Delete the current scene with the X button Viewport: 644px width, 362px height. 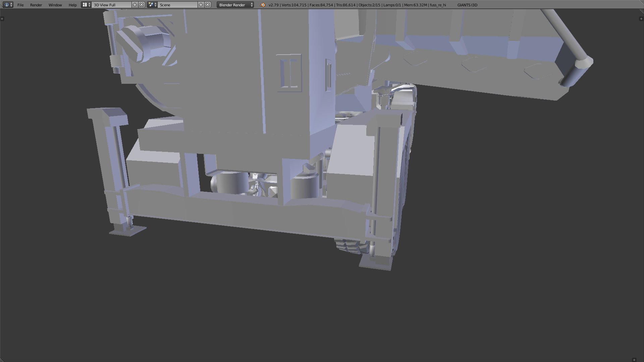tap(208, 5)
